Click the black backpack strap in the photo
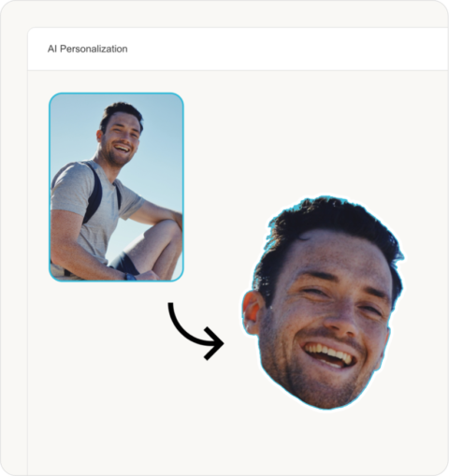 (x=94, y=194)
